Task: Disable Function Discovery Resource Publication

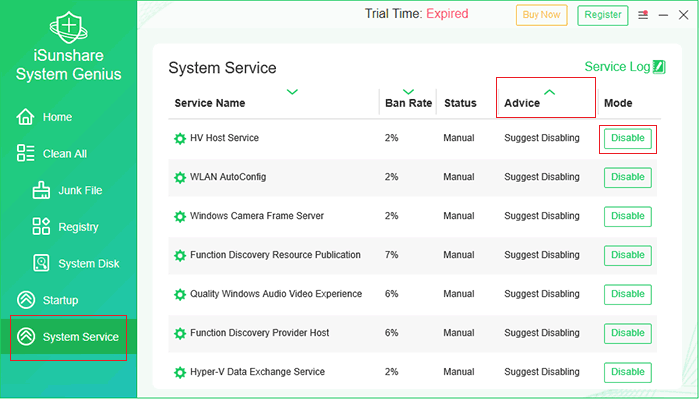Action: pyautogui.click(x=628, y=255)
